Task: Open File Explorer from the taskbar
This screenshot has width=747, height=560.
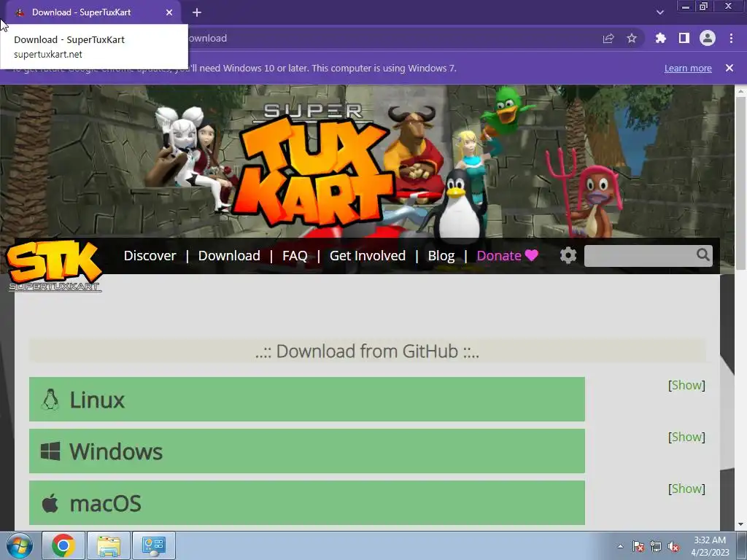Action: [x=109, y=545]
